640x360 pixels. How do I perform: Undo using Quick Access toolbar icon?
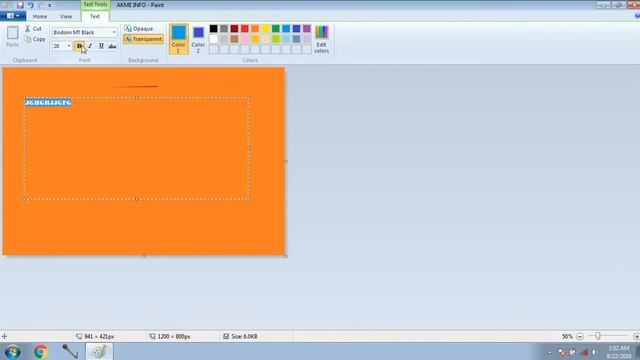tap(30, 5)
